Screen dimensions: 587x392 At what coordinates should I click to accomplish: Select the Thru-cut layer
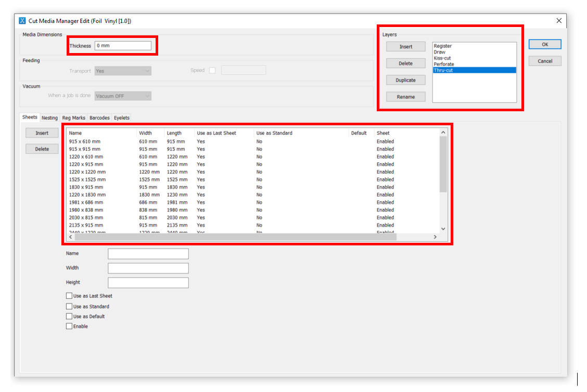pyautogui.click(x=474, y=70)
